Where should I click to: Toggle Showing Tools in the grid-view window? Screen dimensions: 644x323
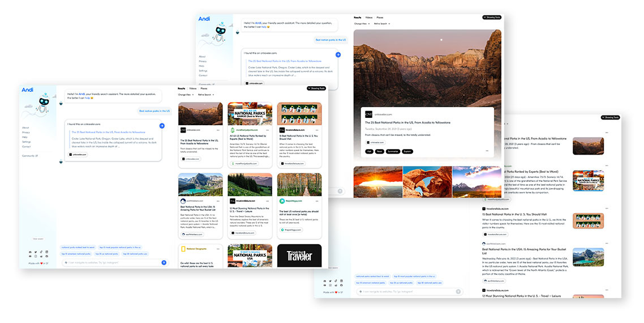click(x=316, y=88)
